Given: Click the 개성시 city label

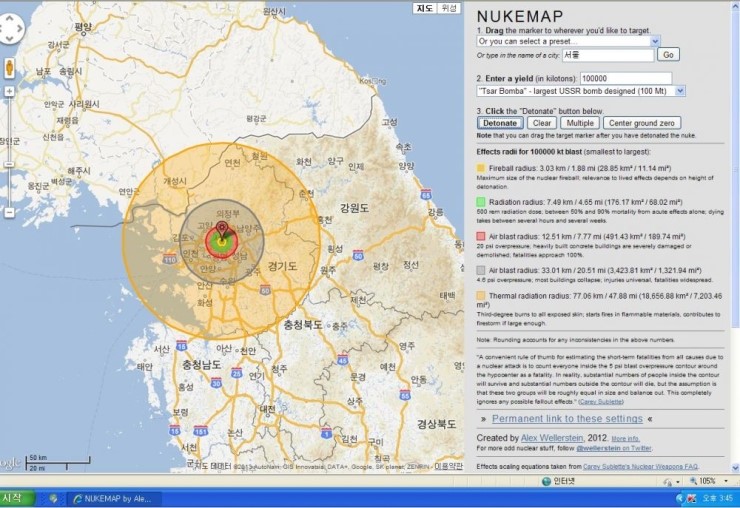Looking at the screenshot, I should coord(175,181).
